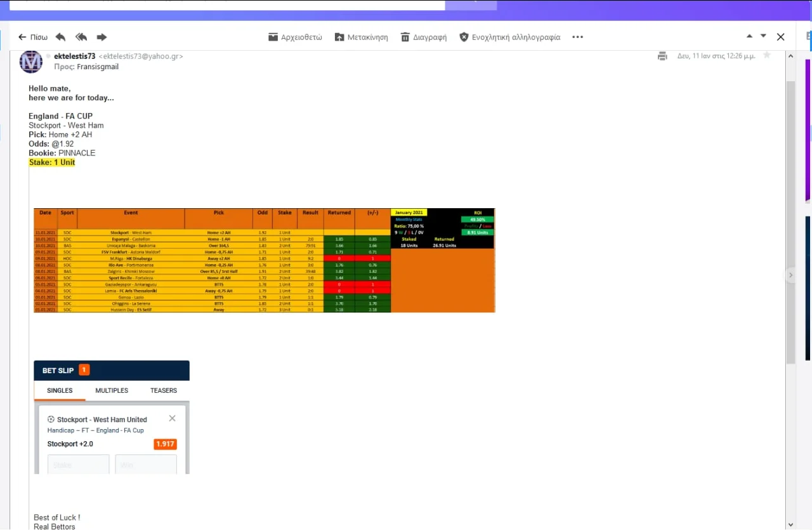This screenshot has height=530, width=812.
Task: Go to next message with down arrow
Action: click(x=763, y=36)
